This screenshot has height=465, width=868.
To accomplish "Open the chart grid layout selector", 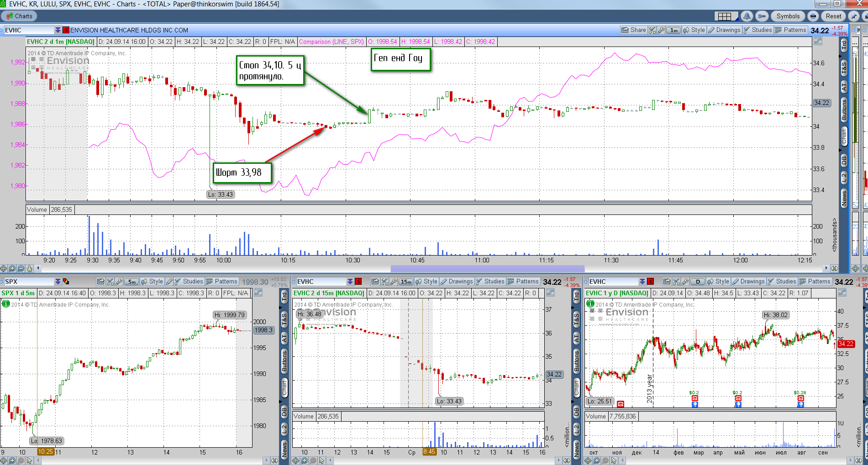I will (x=726, y=16).
